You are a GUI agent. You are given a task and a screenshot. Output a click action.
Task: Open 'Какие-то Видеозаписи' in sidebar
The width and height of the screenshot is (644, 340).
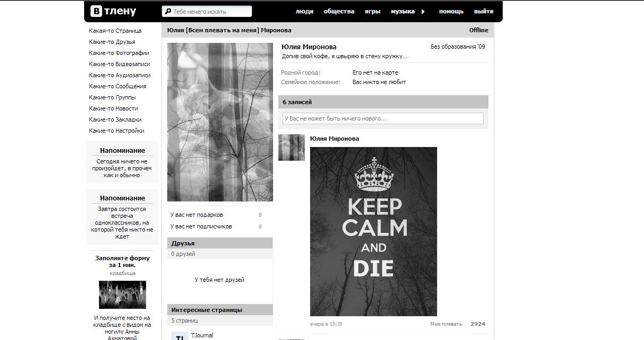tap(120, 64)
